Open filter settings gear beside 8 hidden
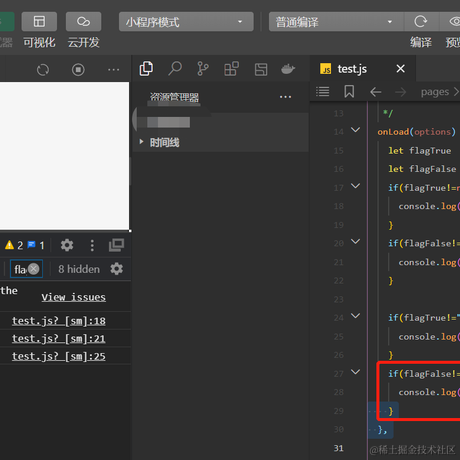460x460 pixels. pyautogui.click(x=117, y=269)
